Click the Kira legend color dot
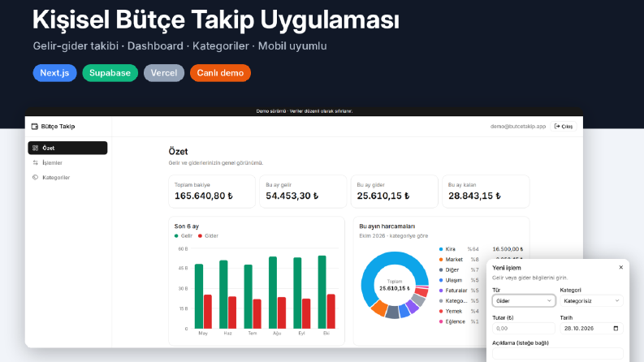This screenshot has width=644, height=362. pos(441,249)
